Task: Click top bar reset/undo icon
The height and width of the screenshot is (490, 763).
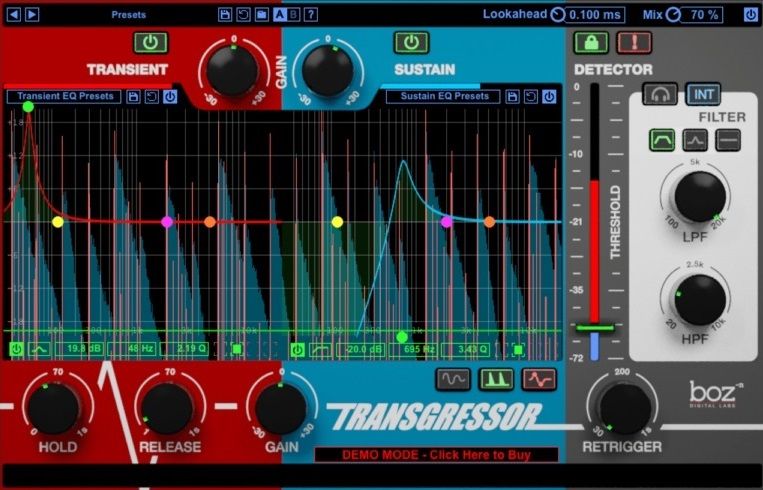Action: 243,15
